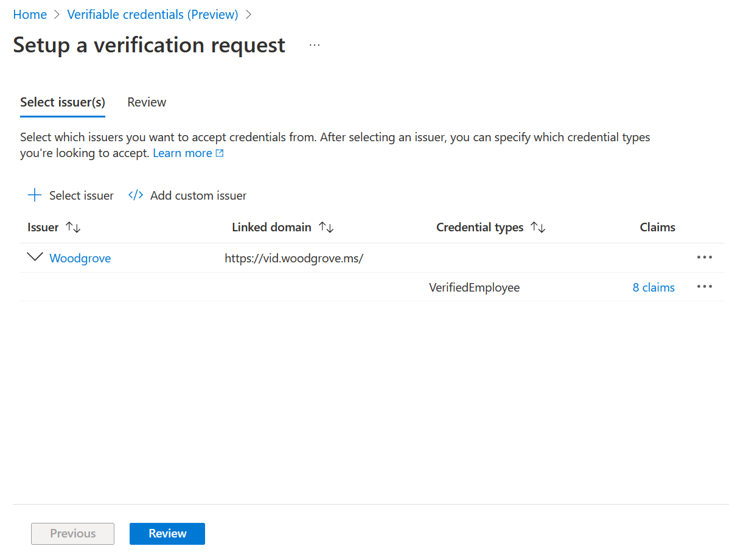
Task: Open more options for VerifiedEmployee row
Action: point(704,287)
